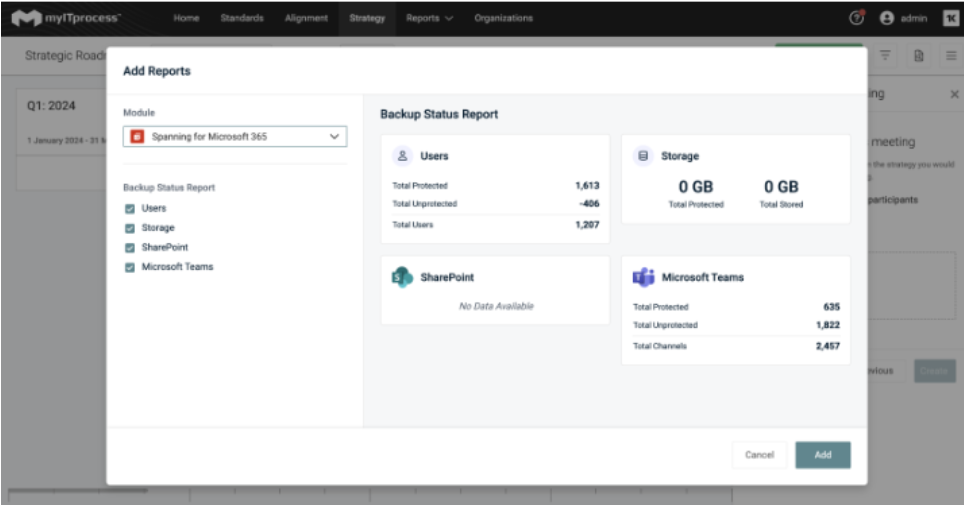Click the Spanning red module icon
Image resolution: width=964 pixels, height=505 pixels.
coord(137,137)
